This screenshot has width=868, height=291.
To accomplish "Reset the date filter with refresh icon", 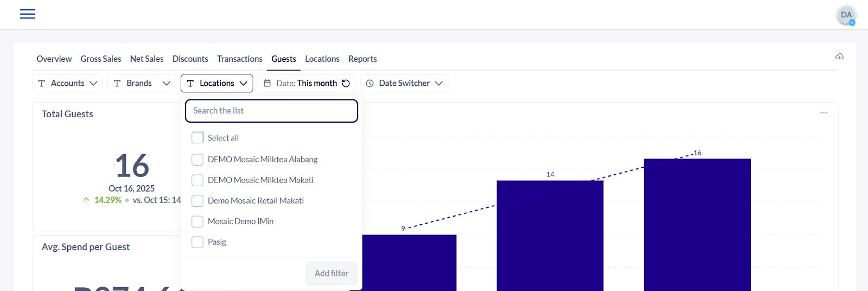I will [346, 83].
